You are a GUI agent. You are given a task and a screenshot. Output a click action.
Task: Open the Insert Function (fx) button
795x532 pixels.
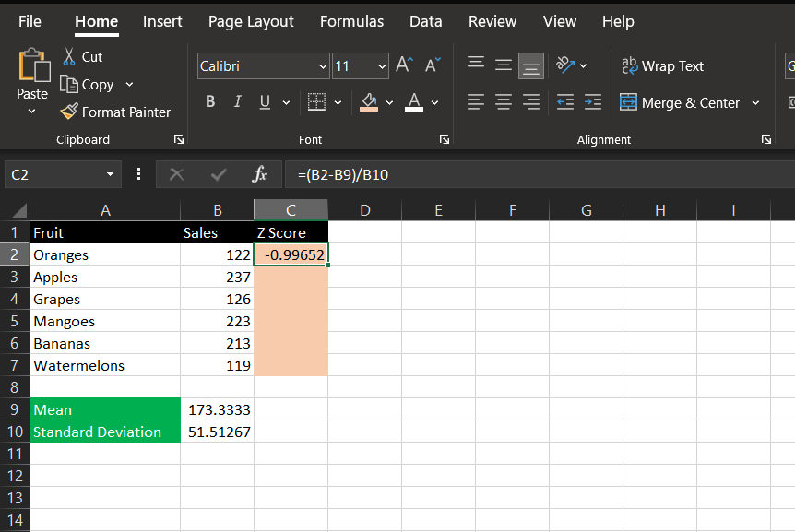259,174
